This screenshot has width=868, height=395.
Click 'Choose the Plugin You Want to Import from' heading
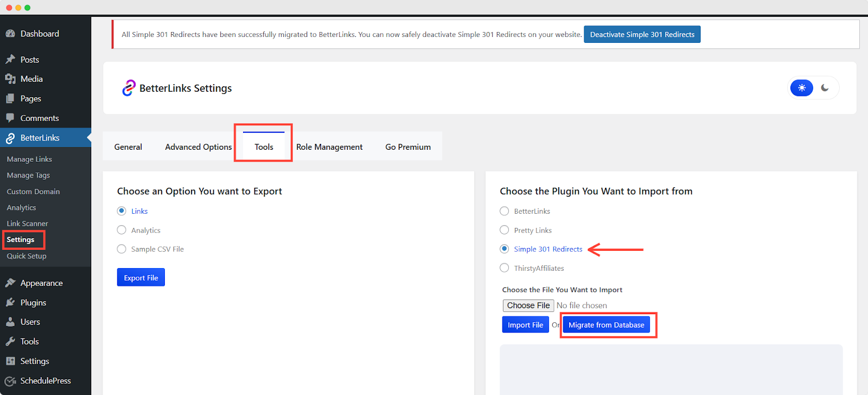(x=596, y=191)
